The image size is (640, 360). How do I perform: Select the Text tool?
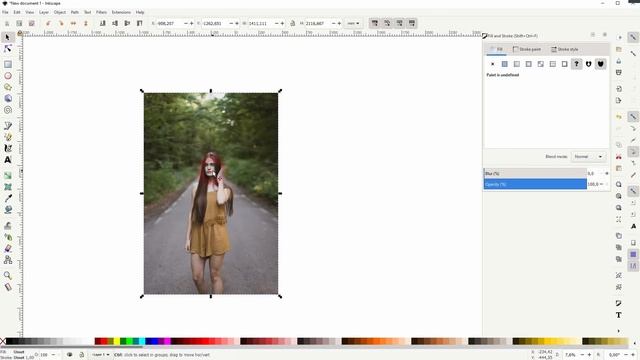tap(7, 160)
